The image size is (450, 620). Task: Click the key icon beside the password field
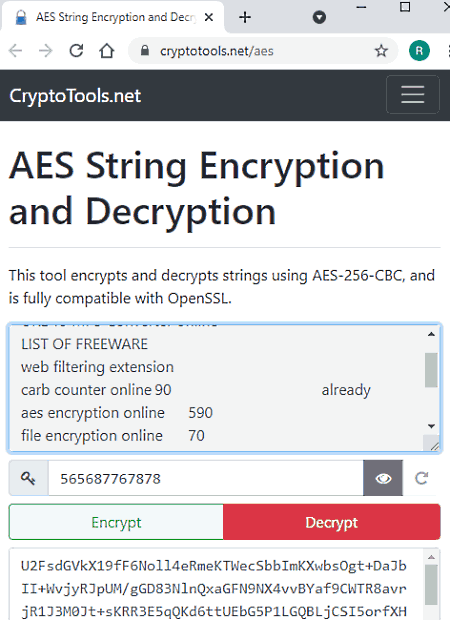(28, 478)
